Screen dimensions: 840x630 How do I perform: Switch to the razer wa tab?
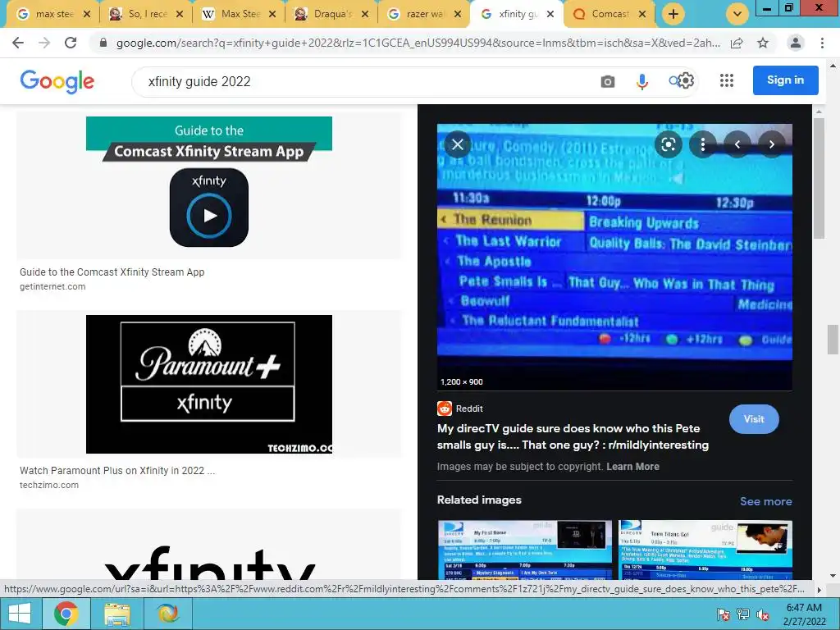[424, 14]
